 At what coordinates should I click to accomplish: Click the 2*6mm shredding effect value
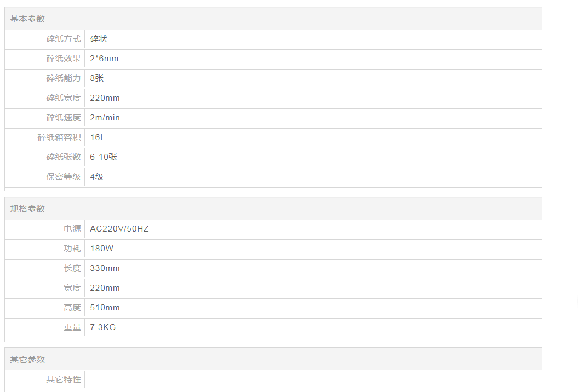click(x=104, y=59)
